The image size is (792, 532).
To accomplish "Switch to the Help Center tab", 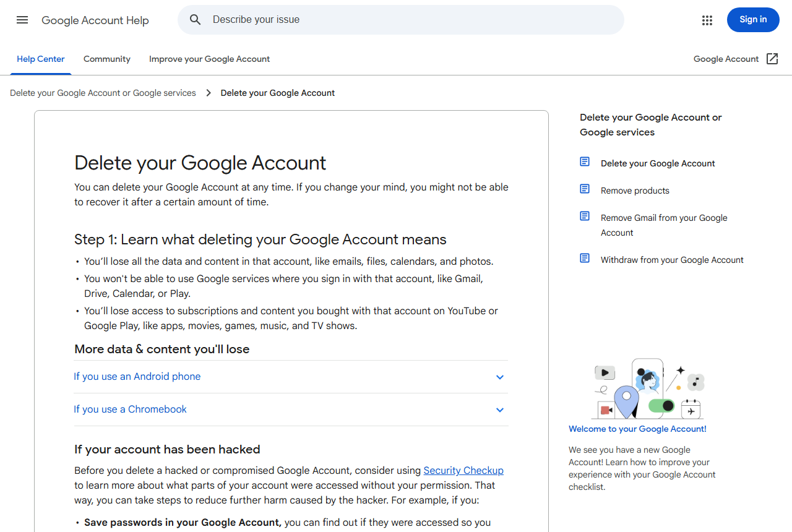I will click(41, 59).
